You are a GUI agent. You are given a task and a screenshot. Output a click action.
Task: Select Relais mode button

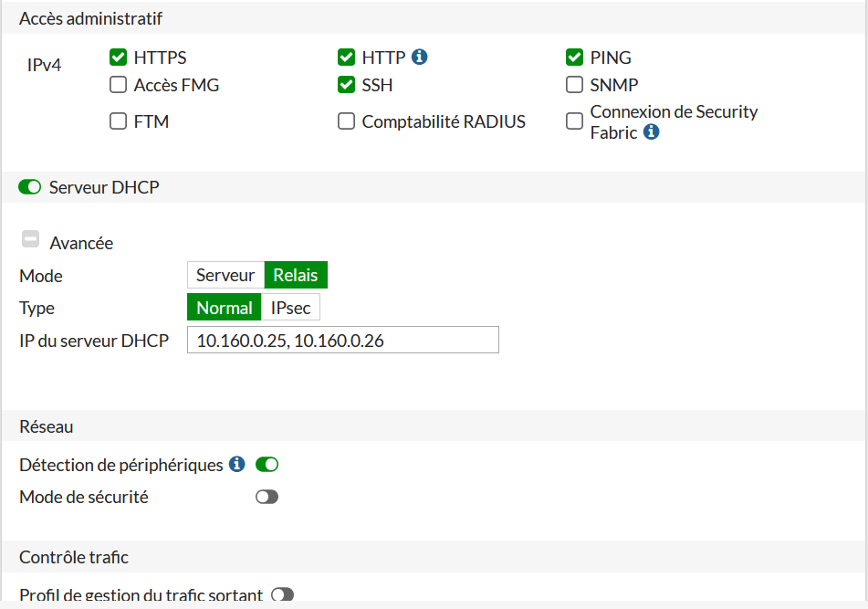(x=296, y=275)
